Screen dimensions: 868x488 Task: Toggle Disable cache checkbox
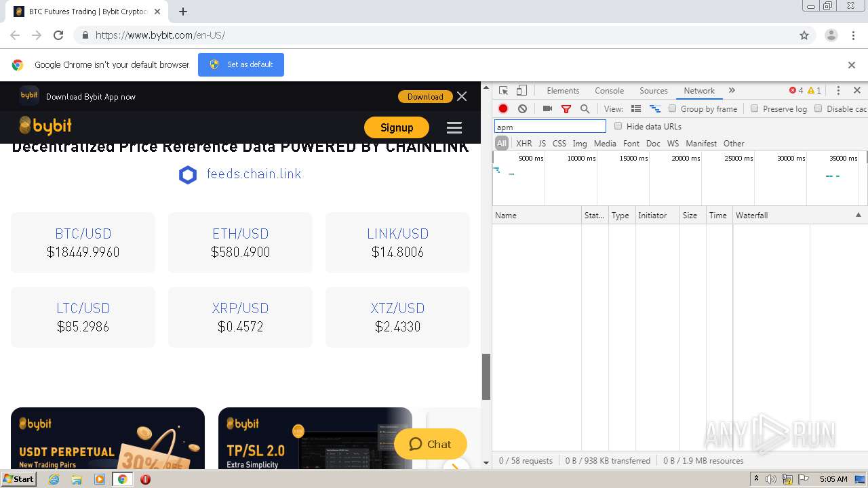click(818, 108)
